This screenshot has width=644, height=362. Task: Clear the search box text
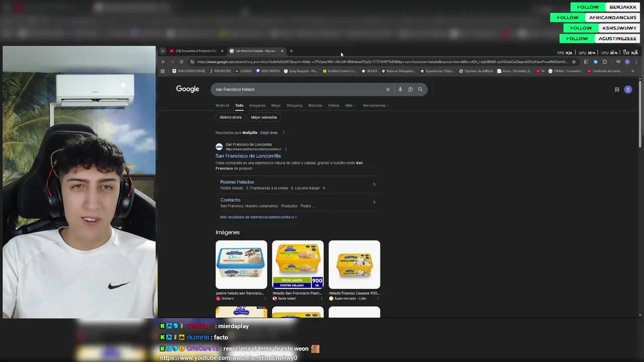[387, 89]
